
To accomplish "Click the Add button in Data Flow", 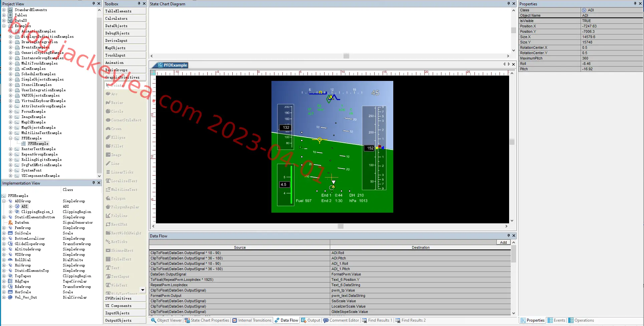I will pos(503,242).
